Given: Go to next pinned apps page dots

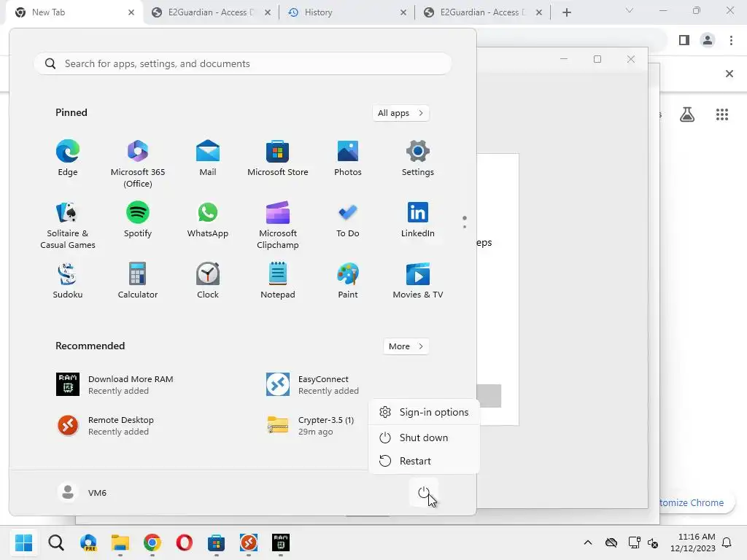Looking at the screenshot, I should click(465, 222).
